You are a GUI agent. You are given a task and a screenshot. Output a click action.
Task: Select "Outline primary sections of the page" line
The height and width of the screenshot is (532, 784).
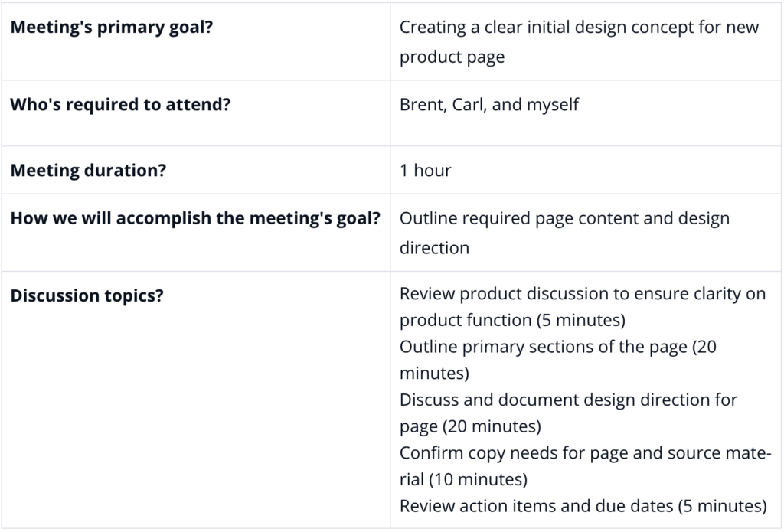click(558, 347)
